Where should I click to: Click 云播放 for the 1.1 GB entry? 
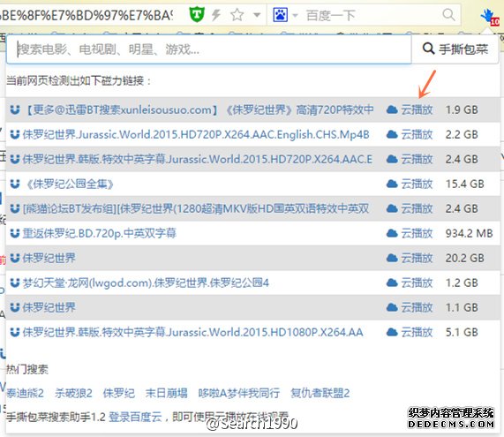click(x=417, y=307)
